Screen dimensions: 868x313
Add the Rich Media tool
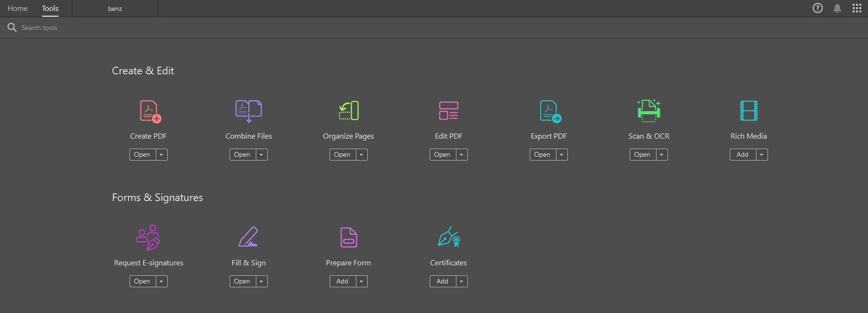(743, 154)
